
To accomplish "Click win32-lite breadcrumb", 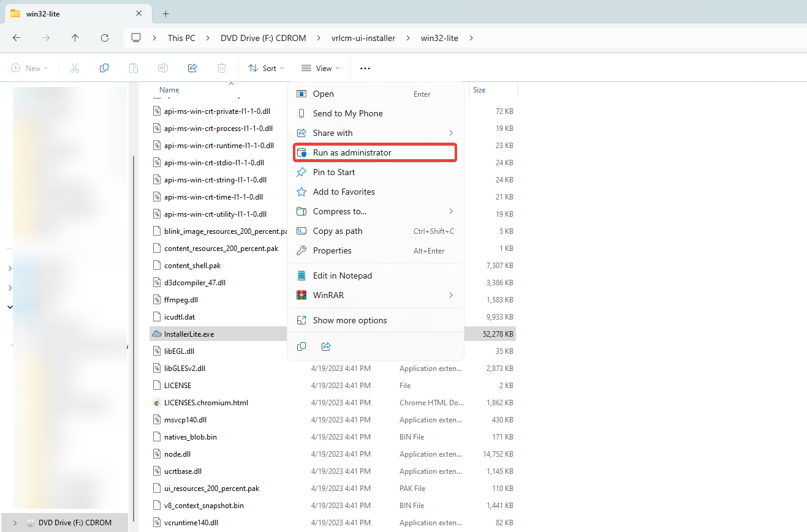I will 439,38.
